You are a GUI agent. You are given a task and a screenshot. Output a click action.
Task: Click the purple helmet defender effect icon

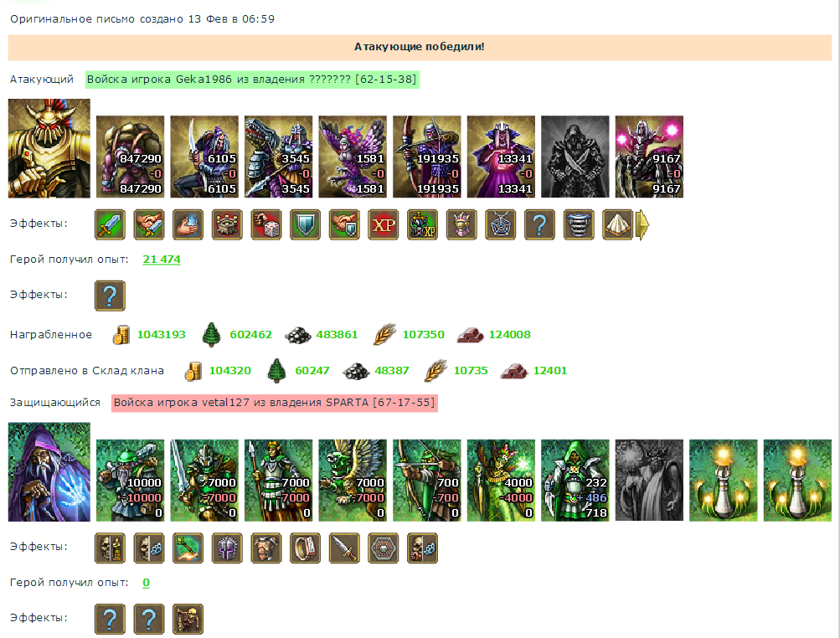[227, 548]
